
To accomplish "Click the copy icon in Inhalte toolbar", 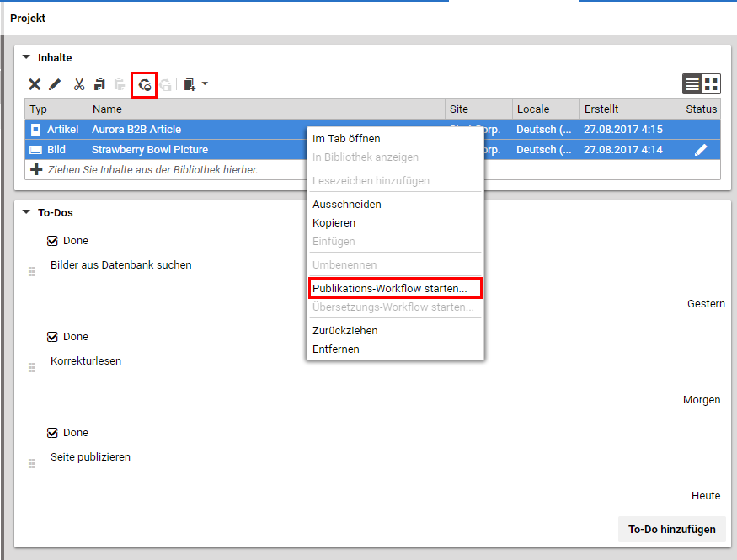I will [x=99, y=84].
